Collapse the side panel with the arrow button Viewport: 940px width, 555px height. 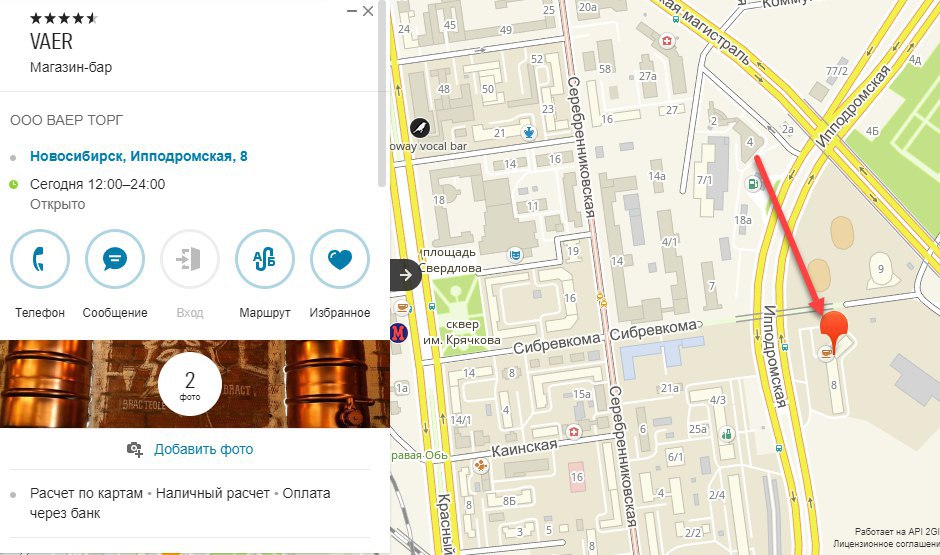pyautogui.click(x=405, y=275)
